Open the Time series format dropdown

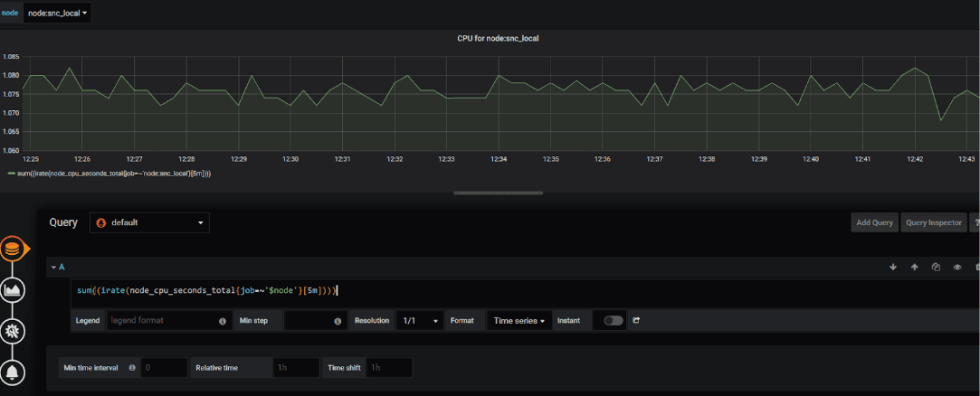(x=519, y=320)
